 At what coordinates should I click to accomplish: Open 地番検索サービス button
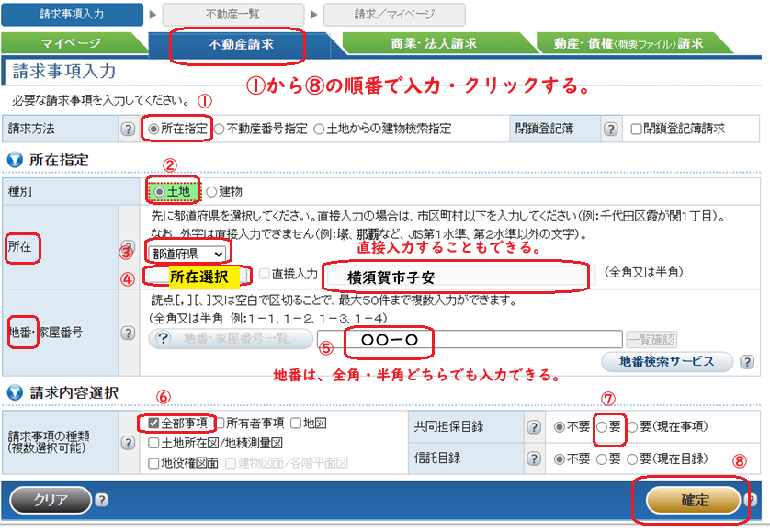[x=667, y=361]
